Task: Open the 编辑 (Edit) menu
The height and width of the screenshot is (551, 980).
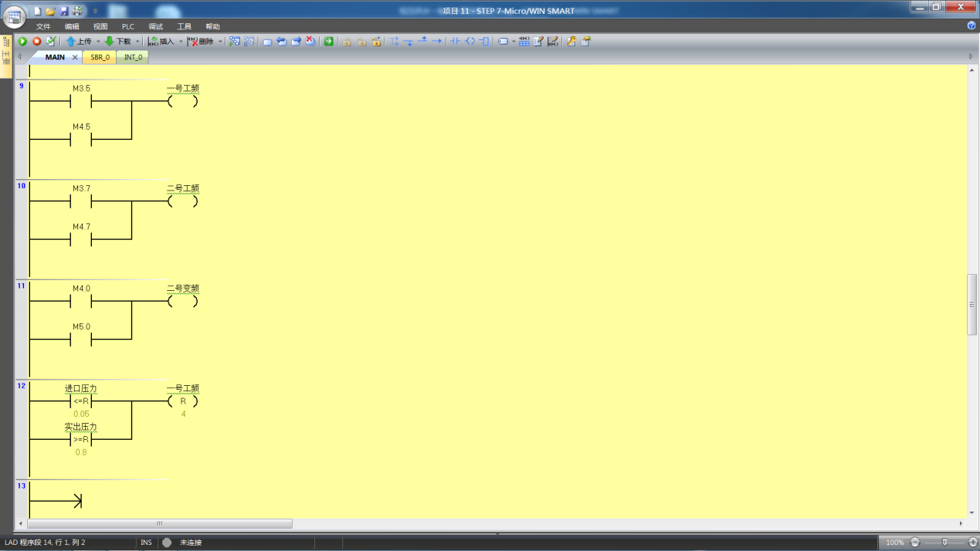Action: point(72,26)
